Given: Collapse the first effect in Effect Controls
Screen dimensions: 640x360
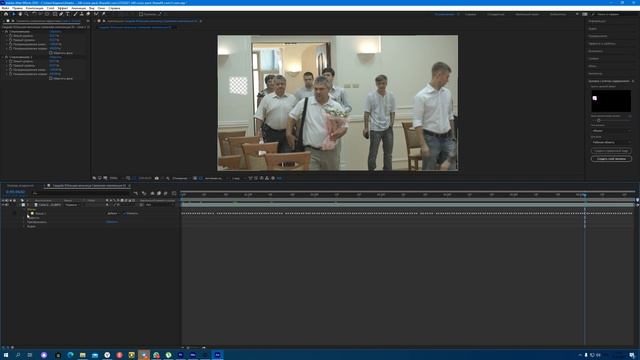Looking at the screenshot, I should coord(3,31).
